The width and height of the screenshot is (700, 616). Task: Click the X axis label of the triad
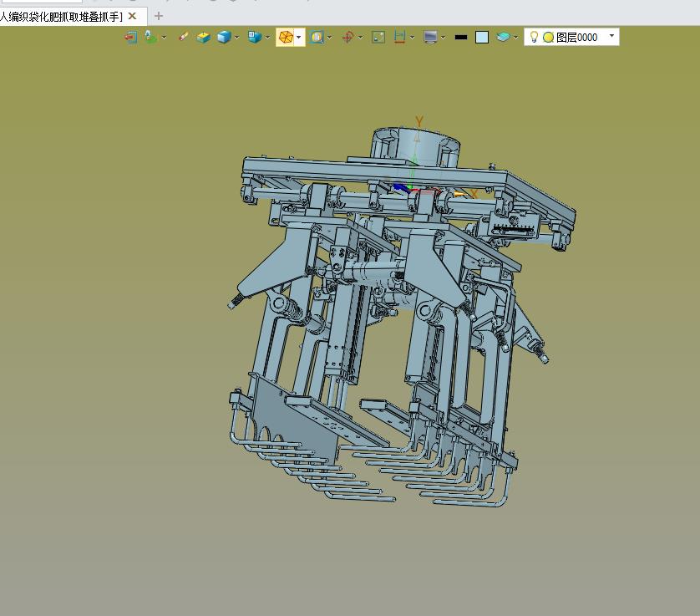(474, 194)
